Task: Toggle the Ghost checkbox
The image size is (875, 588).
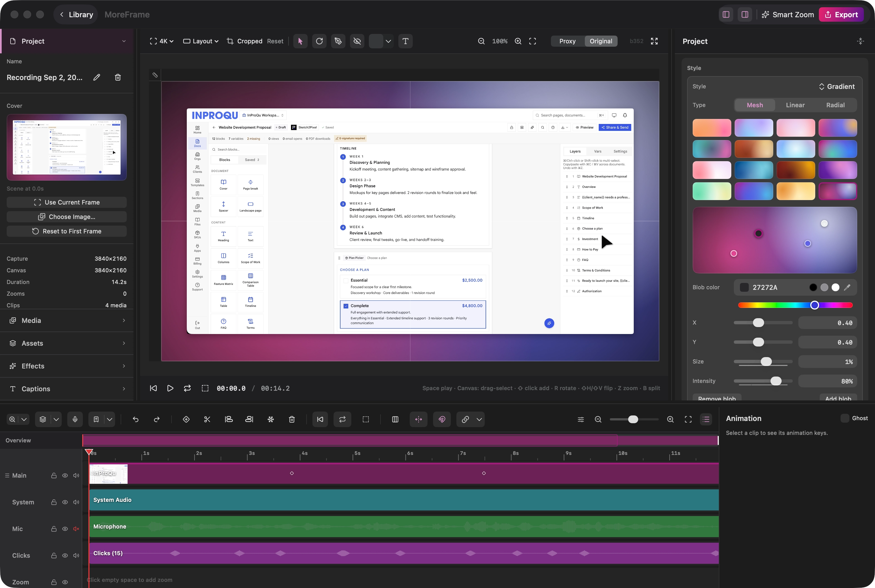Action: coord(845,418)
